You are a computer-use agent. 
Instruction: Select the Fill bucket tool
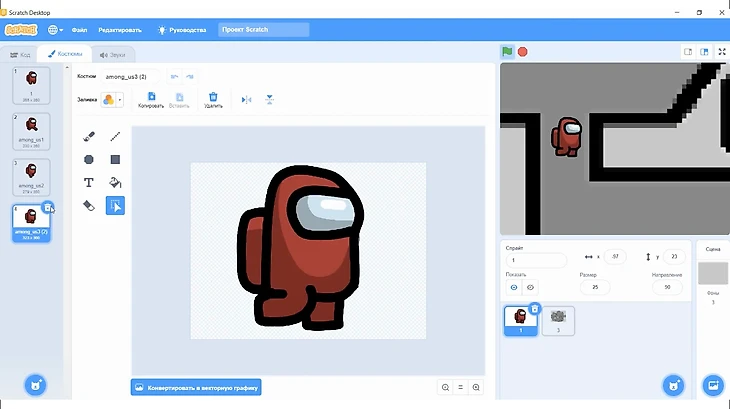coord(115,182)
